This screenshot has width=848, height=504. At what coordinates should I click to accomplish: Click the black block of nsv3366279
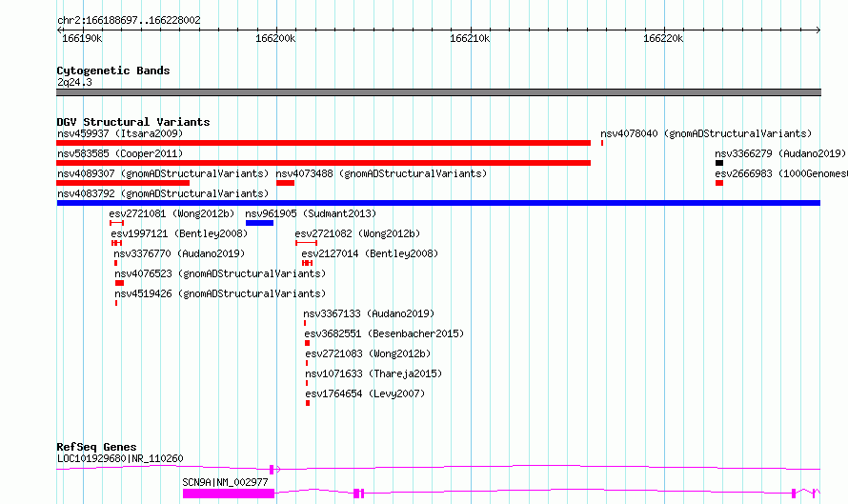pos(719,163)
